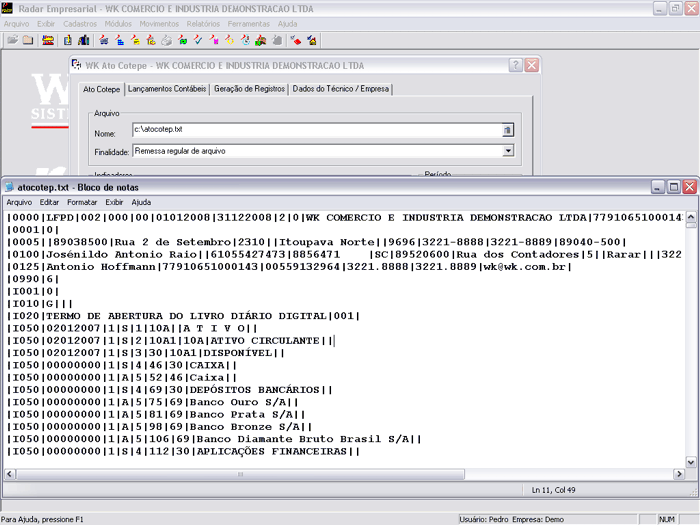Screen dimensions: 700x525
Task: Select the Dados do Técnico / Empresa tab
Action: [x=340, y=89]
